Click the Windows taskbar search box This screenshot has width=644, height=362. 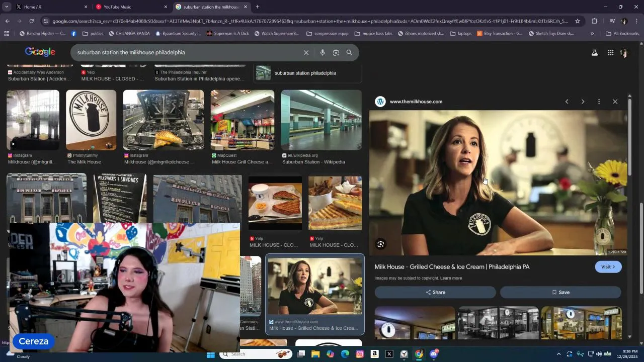(257, 354)
